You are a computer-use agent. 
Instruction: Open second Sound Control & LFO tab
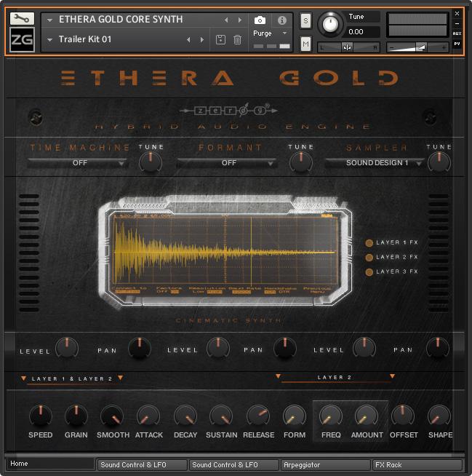(x=233, y=465)
